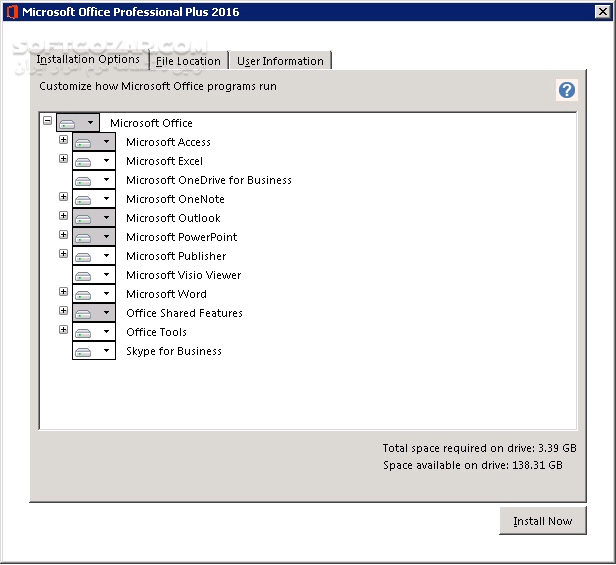616x565 pixels.
Task: Expand the Microsoft Word feature tree
Action: tap(63, 292)
